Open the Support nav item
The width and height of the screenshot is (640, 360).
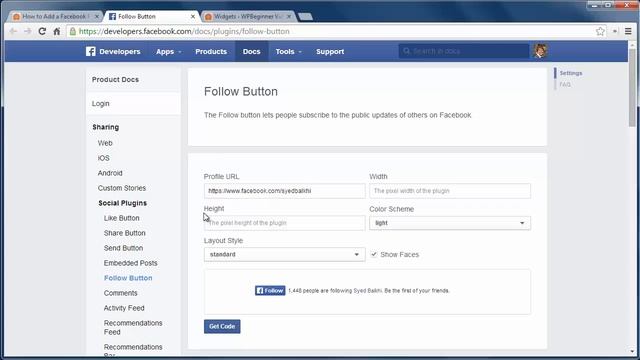[x=330, y=51]
